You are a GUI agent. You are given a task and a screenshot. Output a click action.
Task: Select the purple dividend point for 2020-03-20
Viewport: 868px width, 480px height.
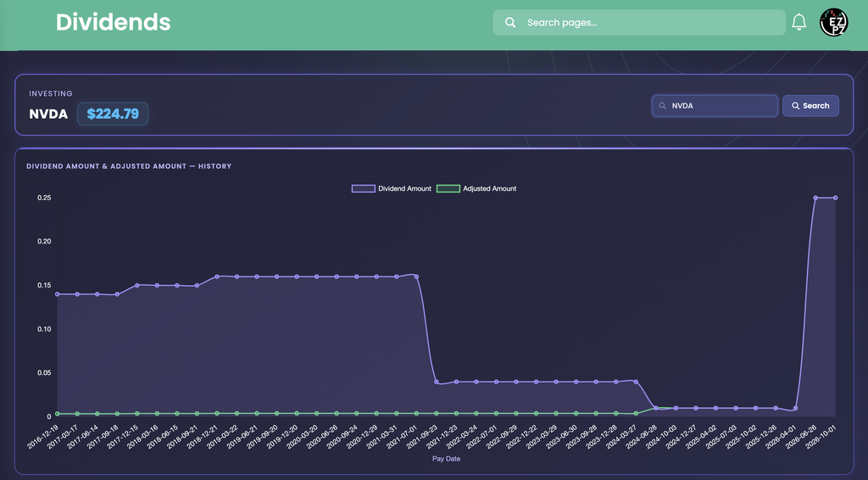[317, 276]
